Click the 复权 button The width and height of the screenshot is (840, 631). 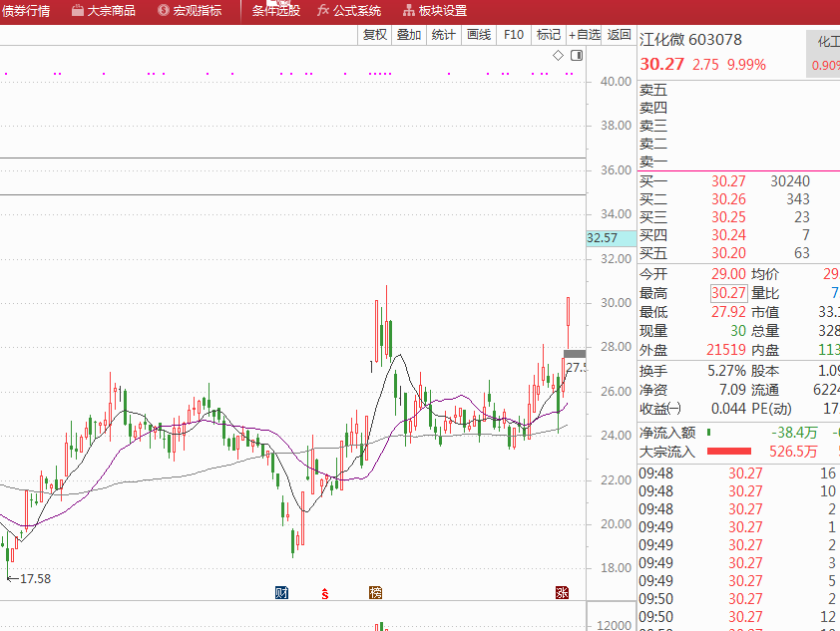[374, 35]
